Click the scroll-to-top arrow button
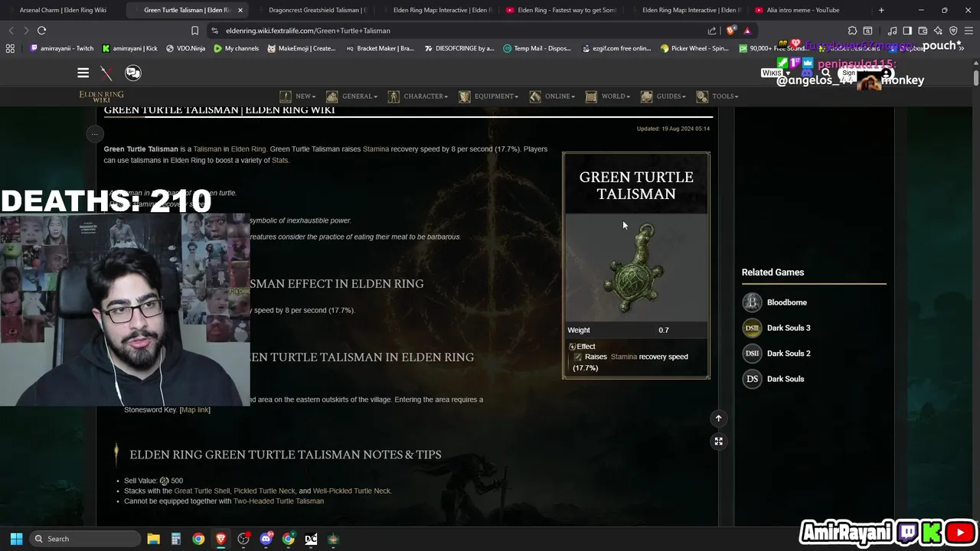980x551 pixels. 718,418
